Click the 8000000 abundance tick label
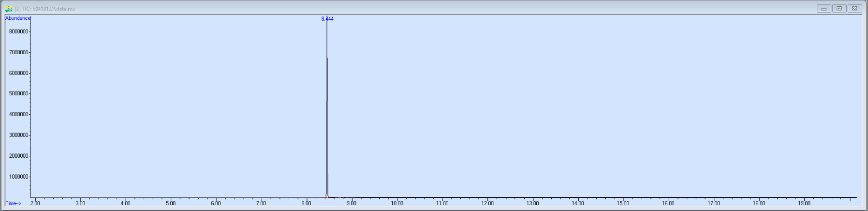868x211 pixels. tap(19, 31)
